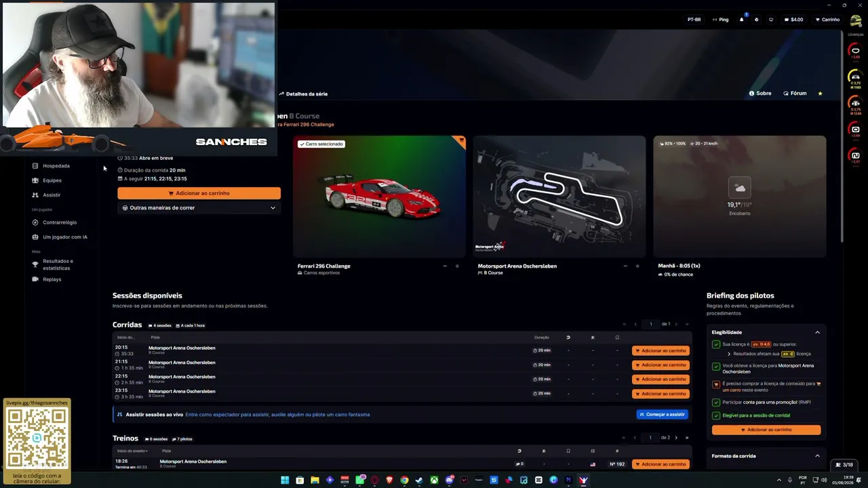The height and width of the screenshot is (488, 868).
Task: Add the main race to cart
Action: 199,193
